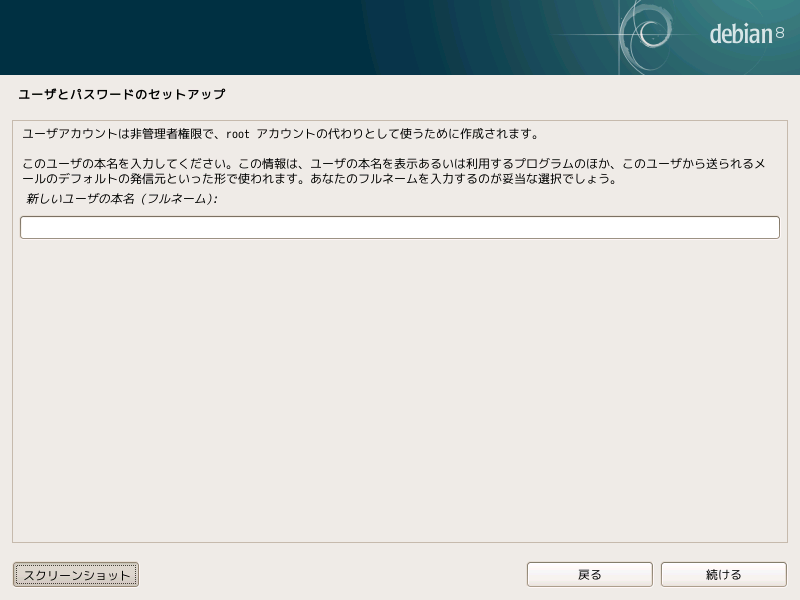Advance to next step with 続ける
This screenshot has height=600, width=800.
point(723,574)
